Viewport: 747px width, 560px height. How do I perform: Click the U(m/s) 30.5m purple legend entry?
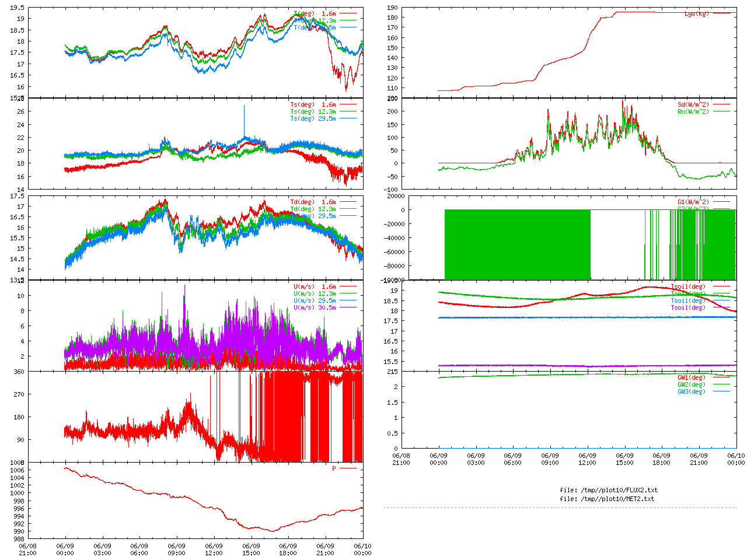(x=315, y=307)
